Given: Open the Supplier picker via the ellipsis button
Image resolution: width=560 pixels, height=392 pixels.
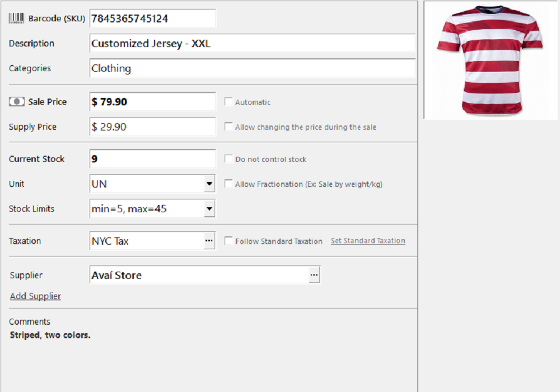Looking at the screenshot, I should point(314,274).
